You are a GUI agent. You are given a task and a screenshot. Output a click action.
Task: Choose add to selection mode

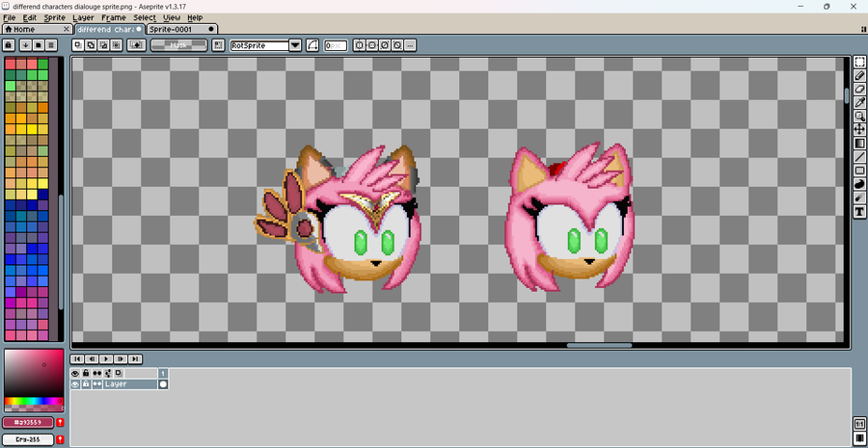point(92,45)
